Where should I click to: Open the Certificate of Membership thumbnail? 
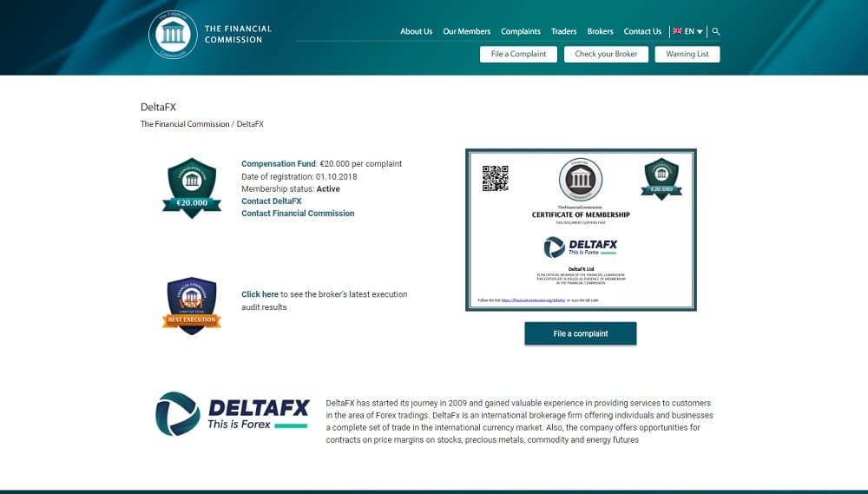point(581,230)
